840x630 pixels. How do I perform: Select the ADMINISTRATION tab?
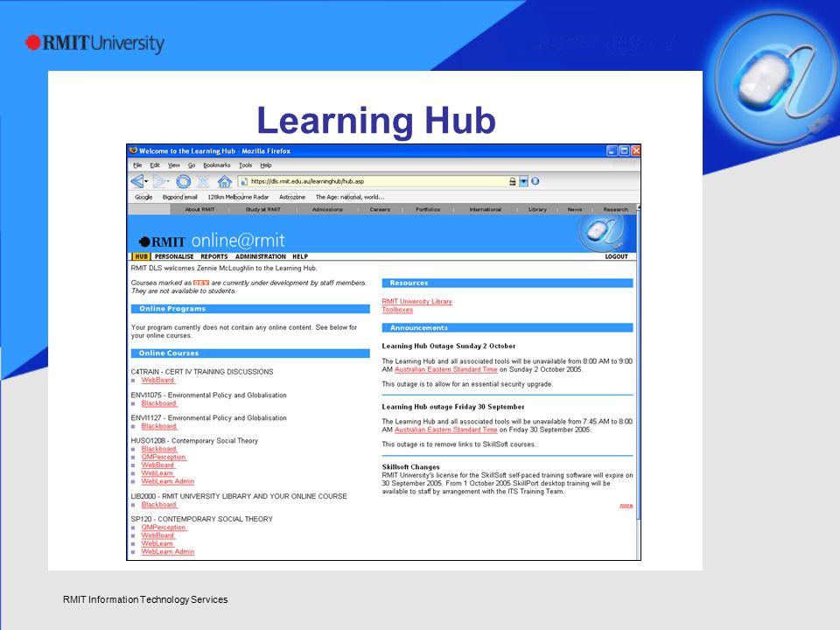(x=261, y=256)
